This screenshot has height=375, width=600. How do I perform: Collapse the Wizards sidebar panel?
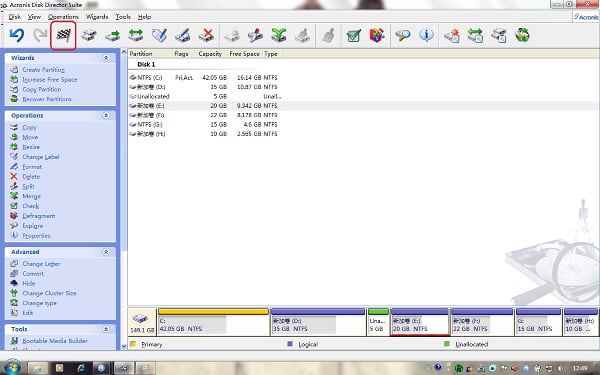pos(106,58)
